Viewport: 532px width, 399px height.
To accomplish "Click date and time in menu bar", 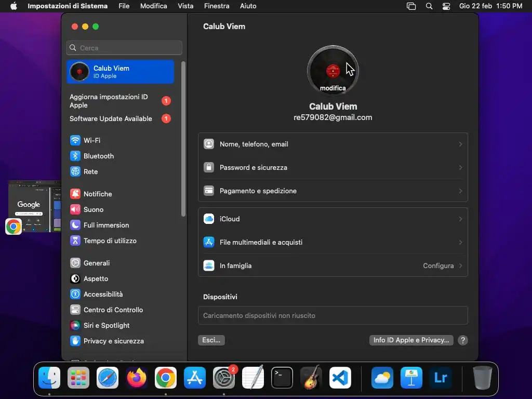I will tap(490, 6).
